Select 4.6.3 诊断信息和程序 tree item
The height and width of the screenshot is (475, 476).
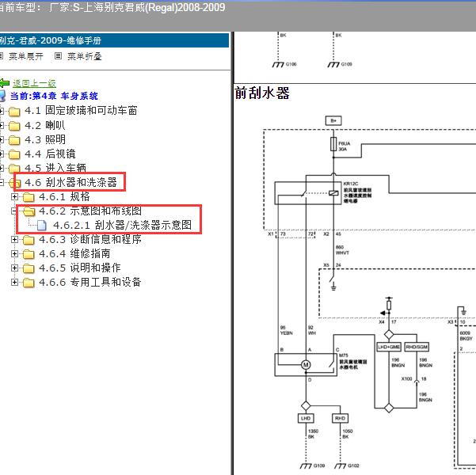[x=90, y=239]
